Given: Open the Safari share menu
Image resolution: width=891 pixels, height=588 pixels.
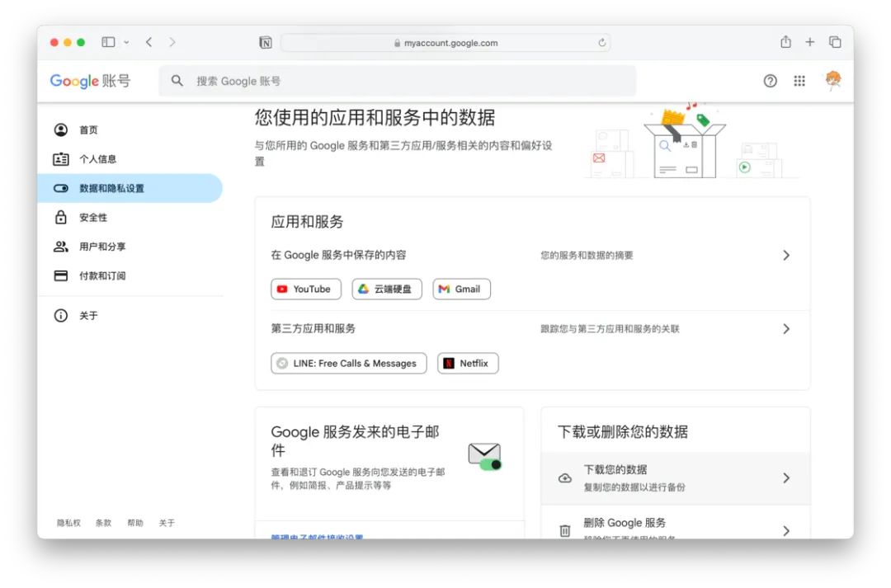Looking at the screenshot, I should (785, 41).
